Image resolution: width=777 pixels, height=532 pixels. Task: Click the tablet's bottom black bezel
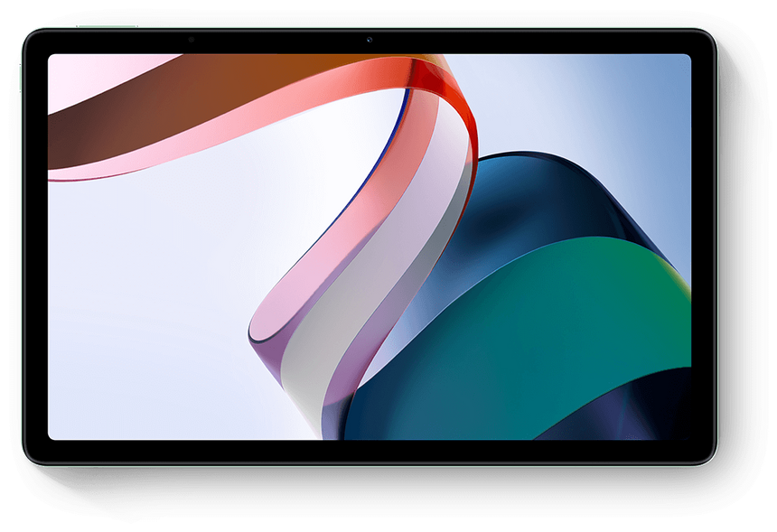(370, 451)
